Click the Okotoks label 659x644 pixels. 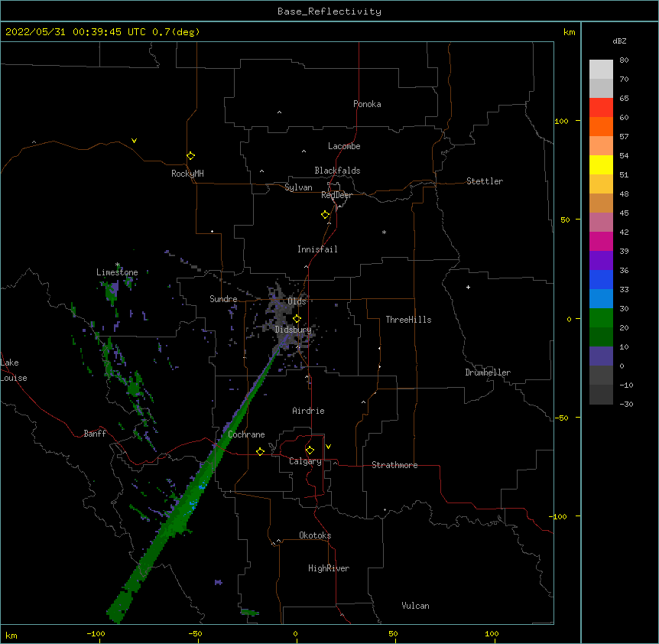[x=315, y=535]
